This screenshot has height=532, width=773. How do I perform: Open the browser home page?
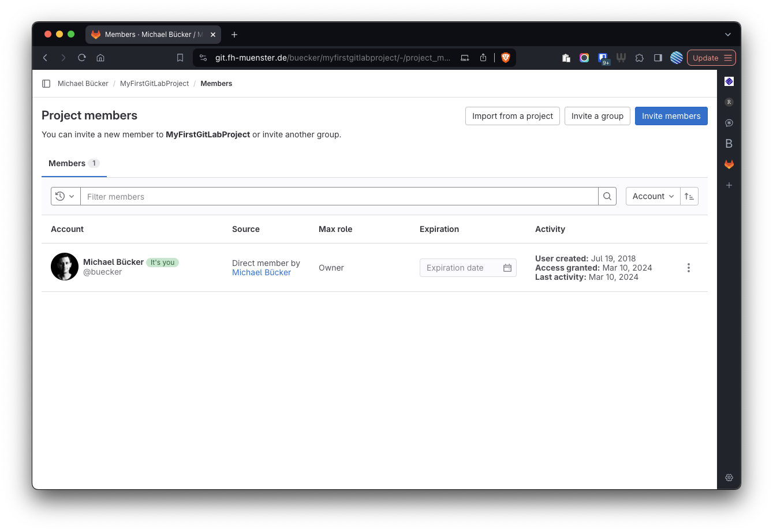coord(100,58)
